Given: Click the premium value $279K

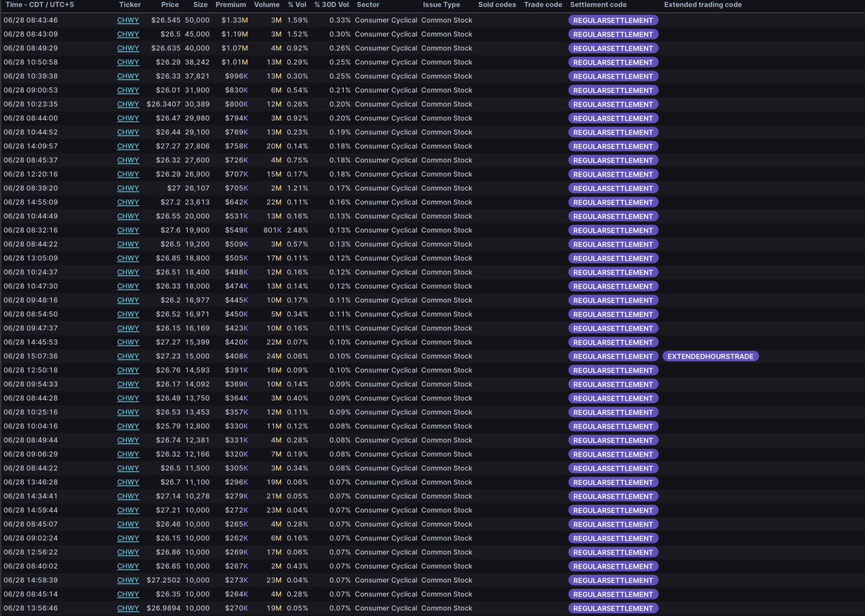Looking at the screenshot, I should point(236,496).
